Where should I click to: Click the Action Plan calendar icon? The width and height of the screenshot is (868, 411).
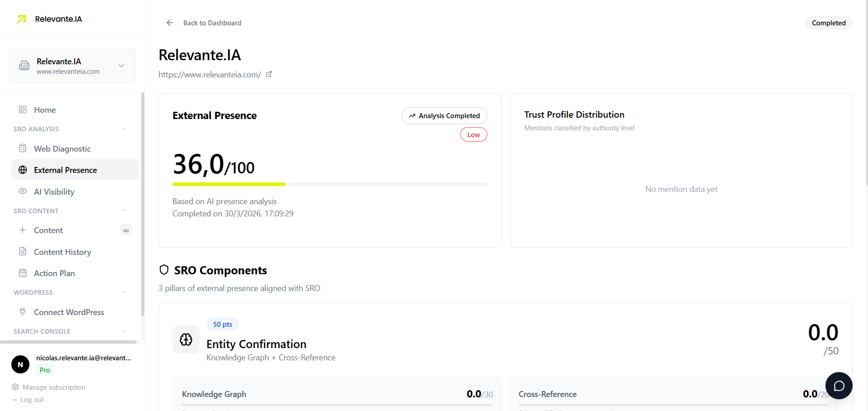(23, 273)
